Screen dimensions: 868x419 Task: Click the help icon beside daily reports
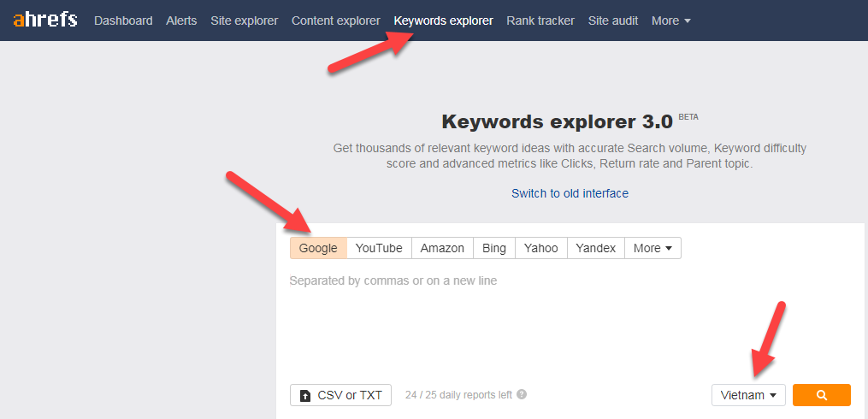[522, 395]
